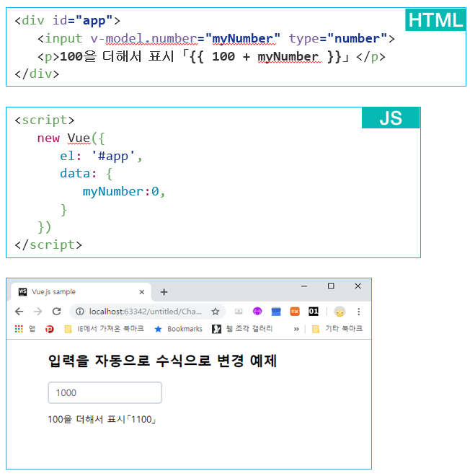Viewport: 470px width, 476px height.
Task: Click the new Vue({ code line
Action: click(x=71, y=138)
